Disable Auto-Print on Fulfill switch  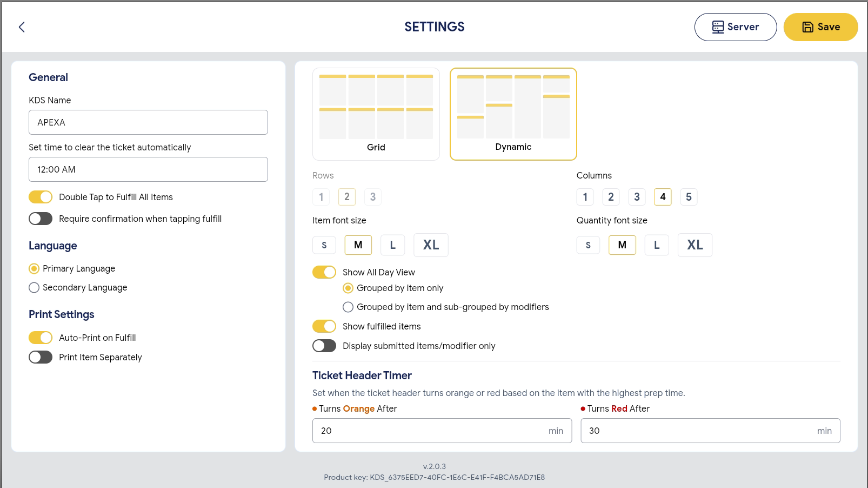tap(41, 338)
